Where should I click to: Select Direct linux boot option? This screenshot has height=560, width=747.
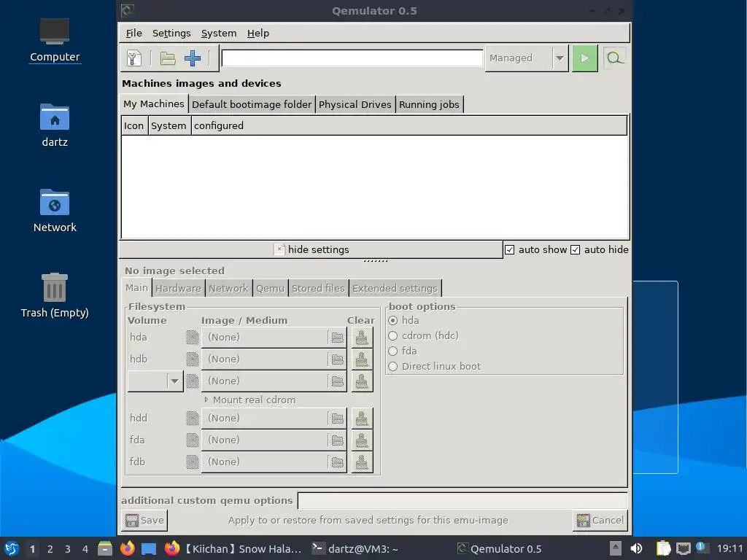392,366
